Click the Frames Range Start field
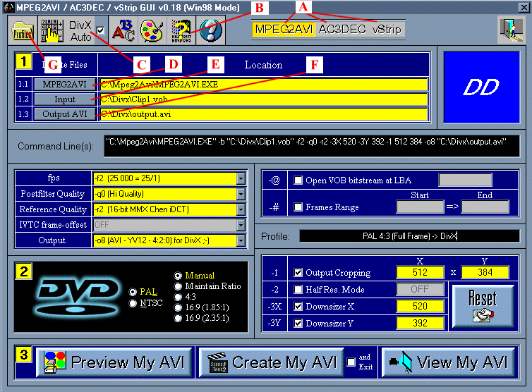 (x=420, y=207)
